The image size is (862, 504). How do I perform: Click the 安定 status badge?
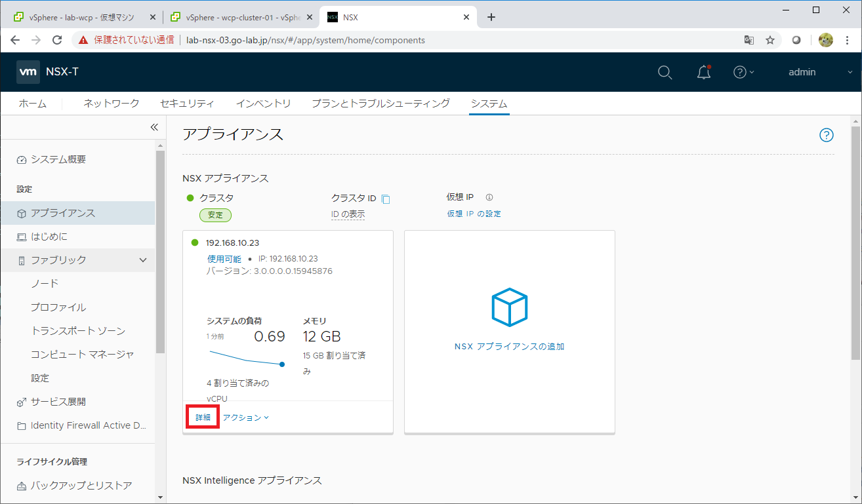(215, 215)
